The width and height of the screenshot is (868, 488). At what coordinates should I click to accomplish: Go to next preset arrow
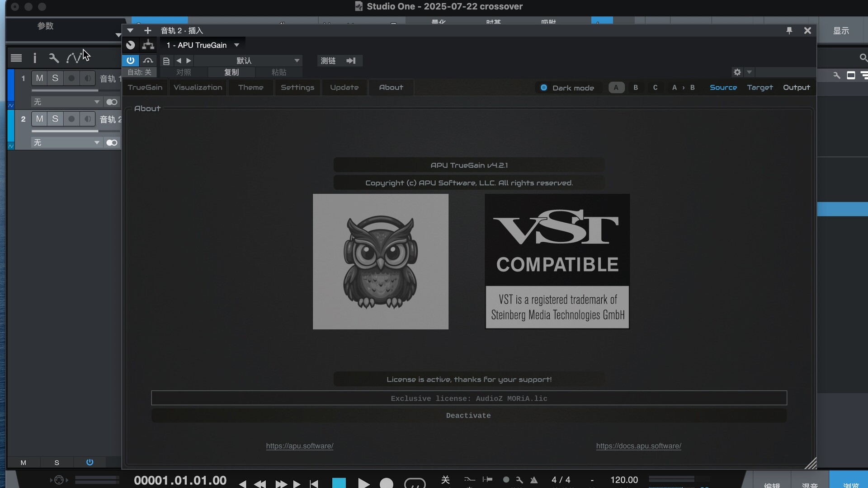tap(189, 61)
